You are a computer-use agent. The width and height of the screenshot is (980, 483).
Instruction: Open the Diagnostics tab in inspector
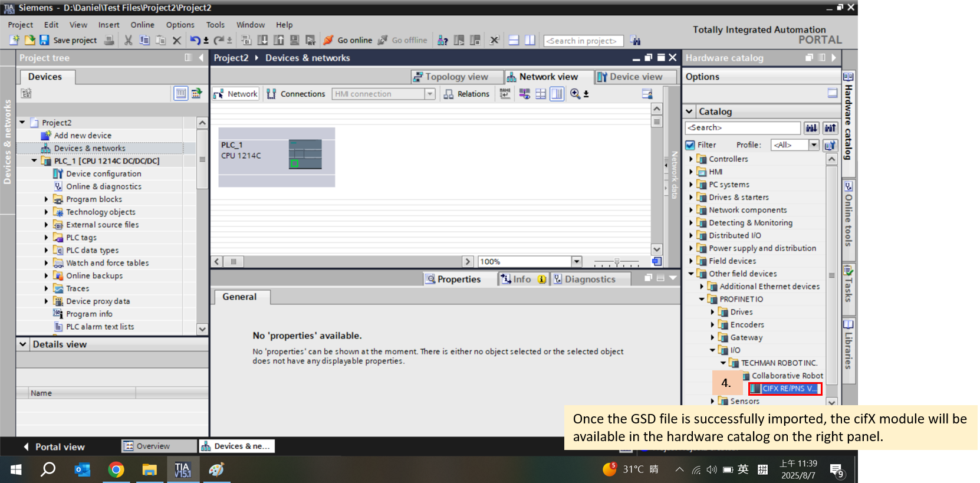590,279
